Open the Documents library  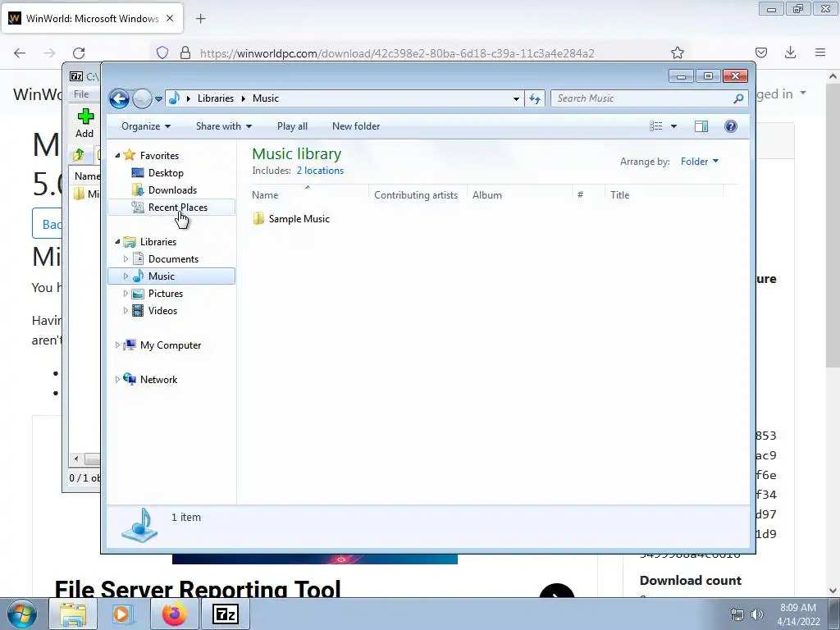click(173, 258)
